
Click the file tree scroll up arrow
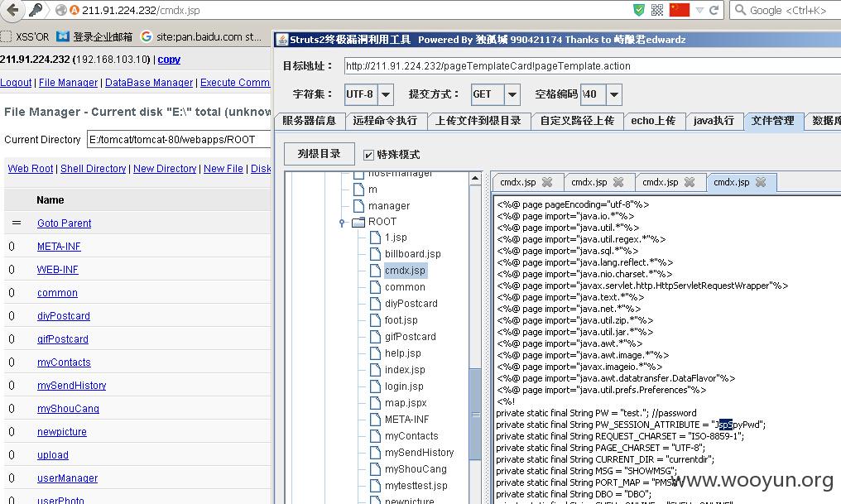475,179
